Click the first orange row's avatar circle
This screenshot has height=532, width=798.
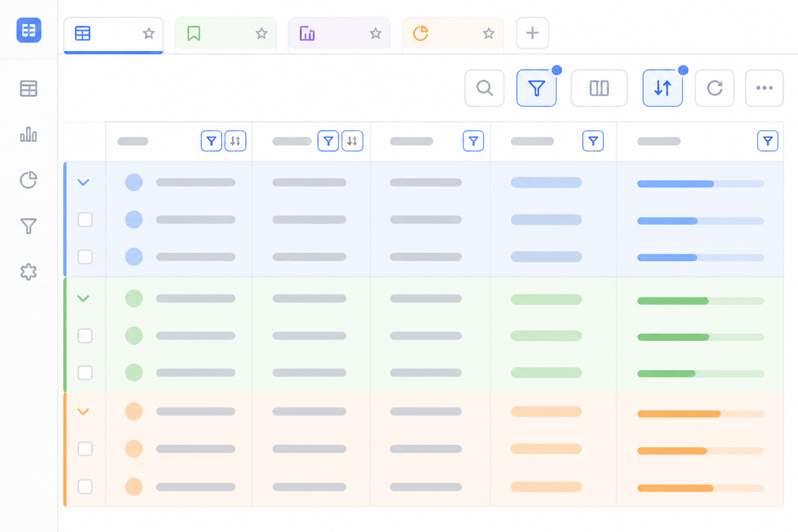pos(134,411)
